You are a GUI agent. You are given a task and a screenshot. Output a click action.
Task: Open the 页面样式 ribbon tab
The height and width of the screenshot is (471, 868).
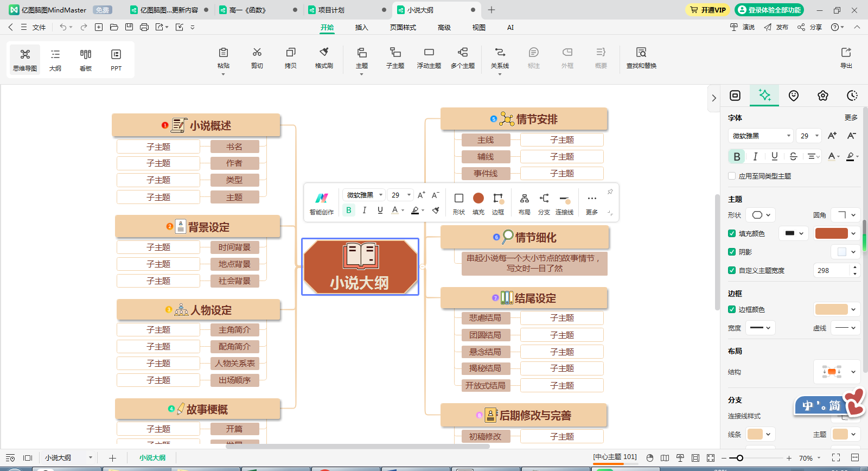click(x=403, y=27)
